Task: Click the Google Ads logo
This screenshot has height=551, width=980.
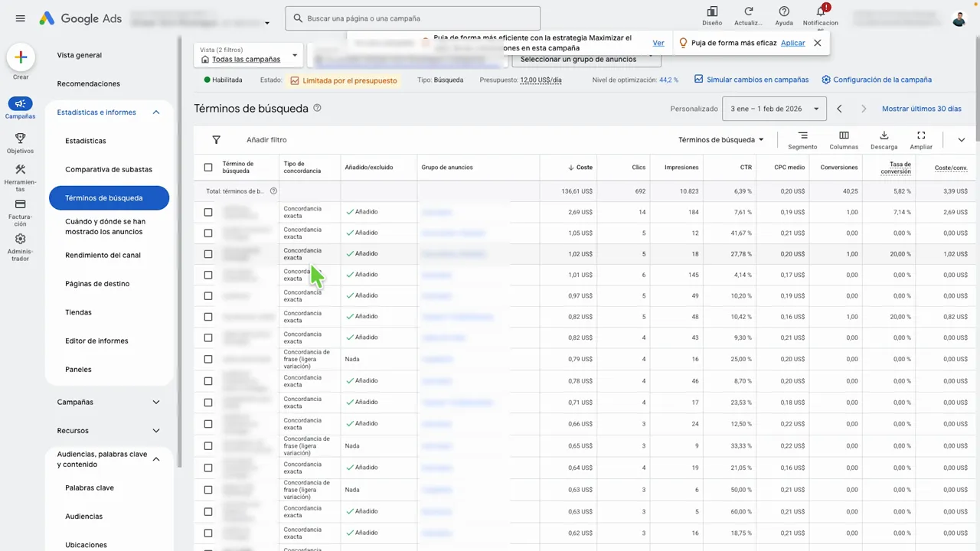Action: pos(80,18)
